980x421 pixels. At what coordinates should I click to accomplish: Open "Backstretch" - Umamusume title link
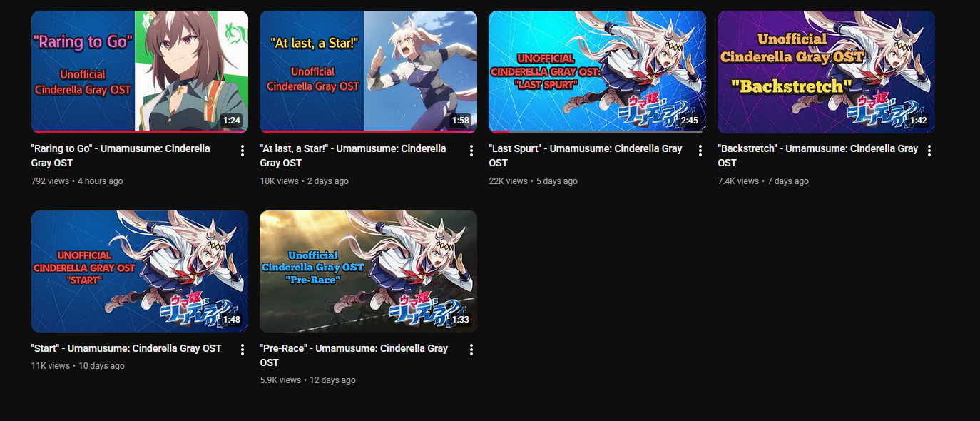click(818, 156)
